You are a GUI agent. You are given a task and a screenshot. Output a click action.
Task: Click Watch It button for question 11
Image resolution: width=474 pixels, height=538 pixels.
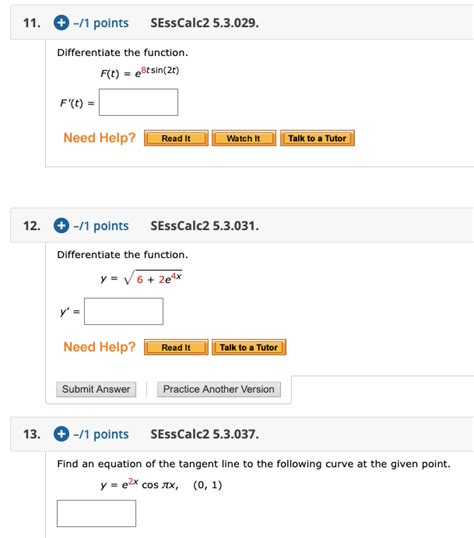pyautogui.click(x=244, y=138)
